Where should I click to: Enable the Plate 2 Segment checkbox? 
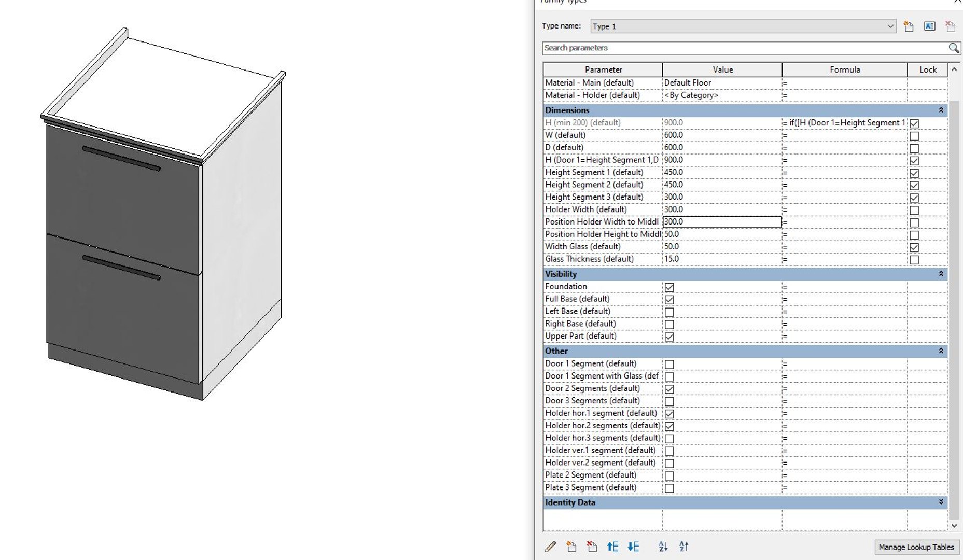[669, 476]
